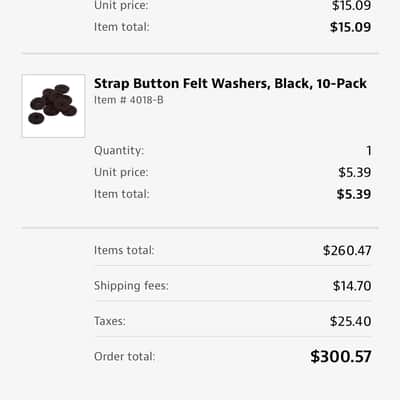Click the Item total label for felt washers
The width and height of the screenshot is (400, 400).
coord(122,194)
